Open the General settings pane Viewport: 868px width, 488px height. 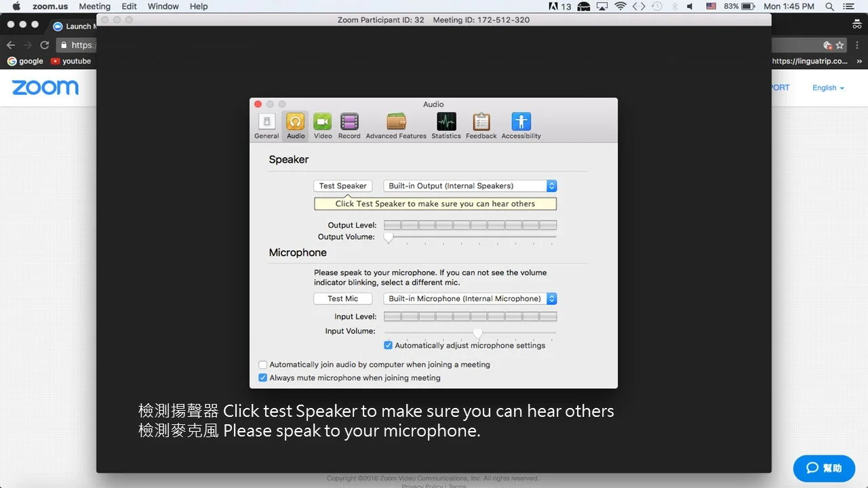point(267,126)
